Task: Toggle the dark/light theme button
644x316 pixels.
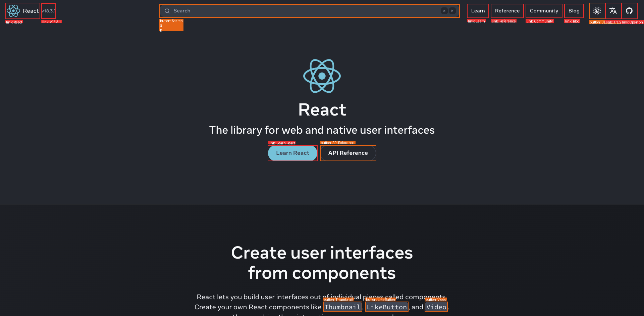Action: click(597, 11)
